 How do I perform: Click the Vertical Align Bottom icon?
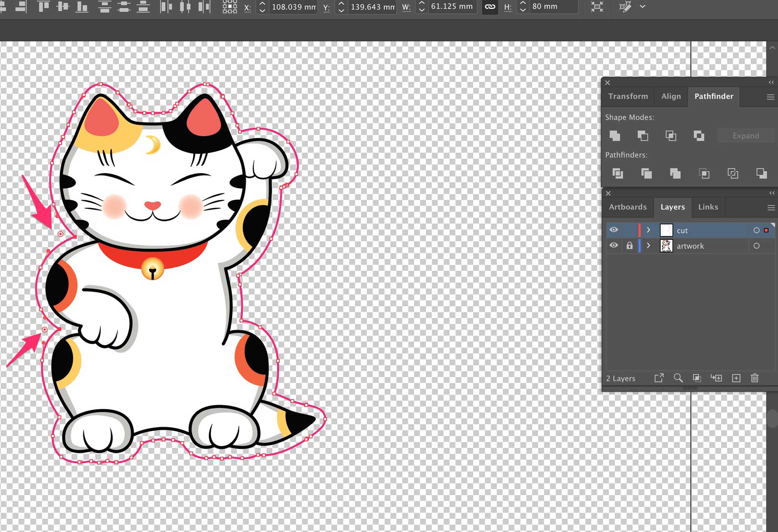82,6
